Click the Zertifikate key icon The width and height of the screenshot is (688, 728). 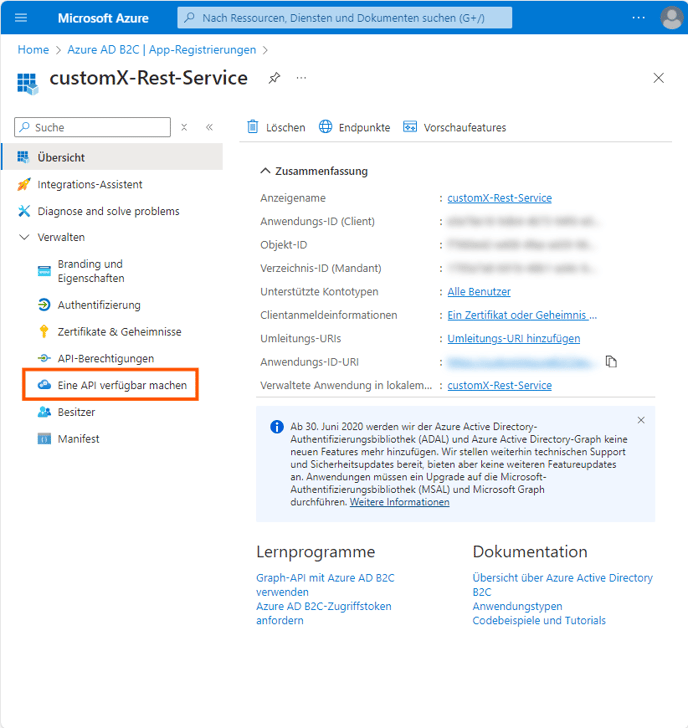click(x=44, y=332)
